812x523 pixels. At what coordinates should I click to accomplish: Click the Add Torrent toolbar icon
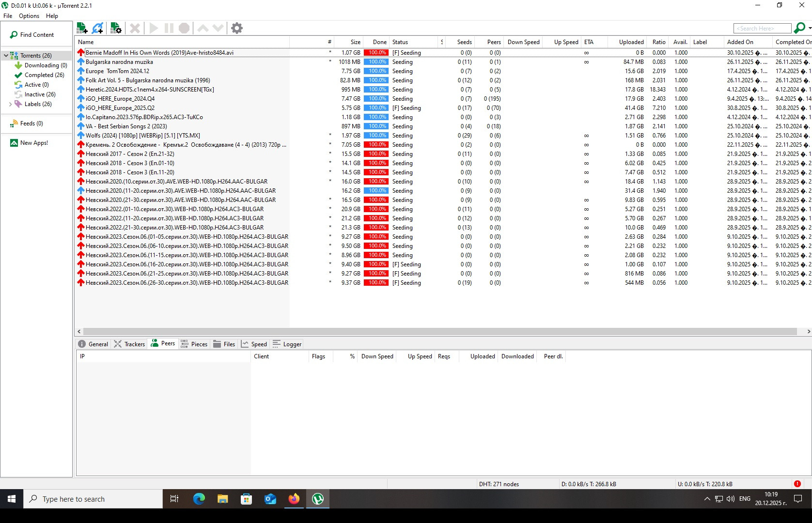(82, 28)
